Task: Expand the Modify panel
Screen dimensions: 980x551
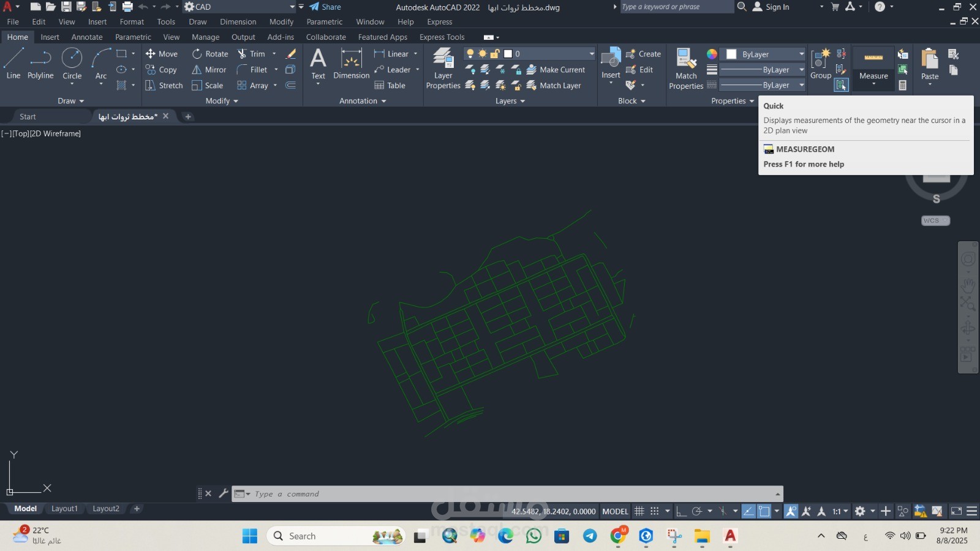Action: [x=222, y=101]
